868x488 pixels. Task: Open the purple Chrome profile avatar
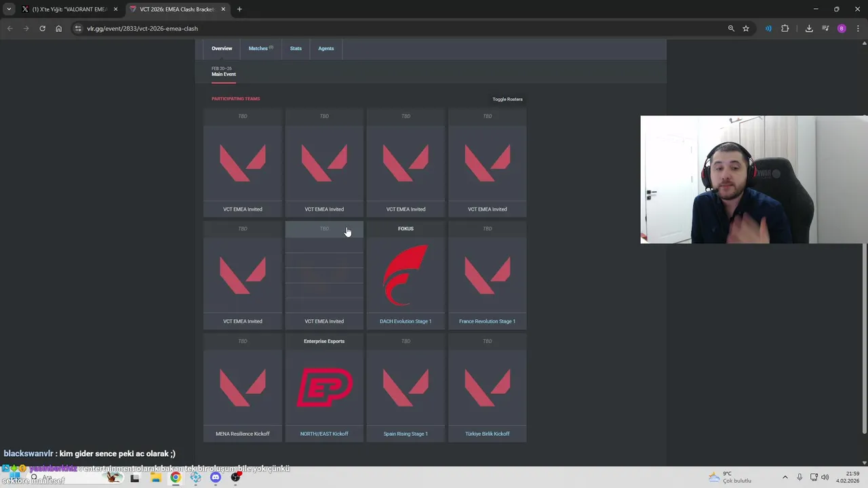[842, 28]
